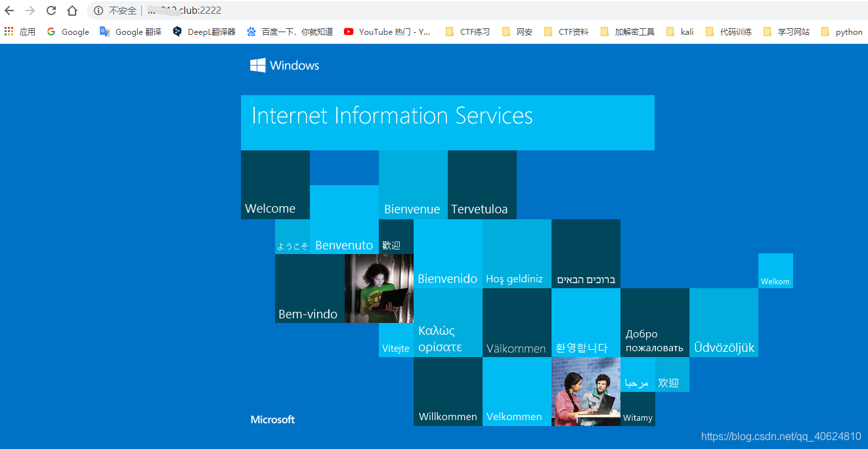Expand the 加解密工具 bookmark folder
Viewport: 868px width, 449px height.
coord(628,32)
